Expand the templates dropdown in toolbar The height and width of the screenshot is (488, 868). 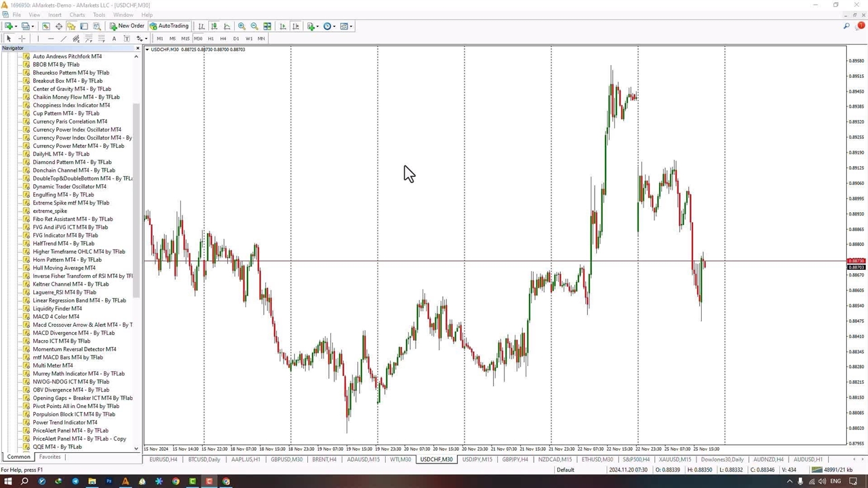(351, 26)
